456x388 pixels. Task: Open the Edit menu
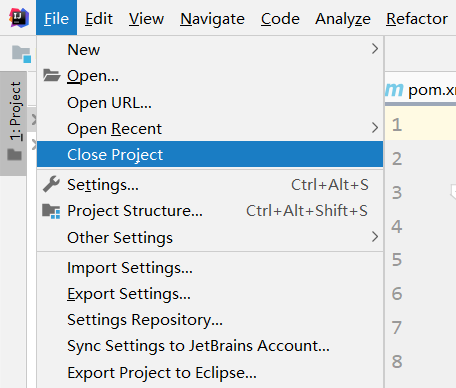click(x=99, y=19)
